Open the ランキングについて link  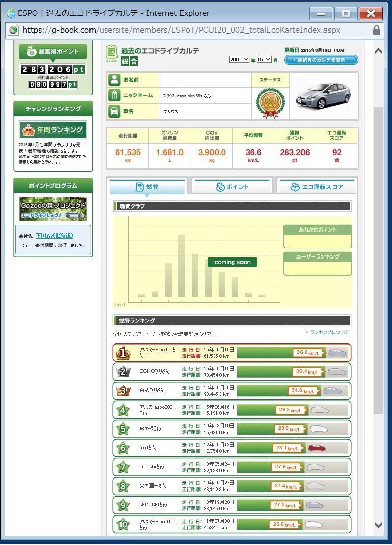tap(329, 332)
